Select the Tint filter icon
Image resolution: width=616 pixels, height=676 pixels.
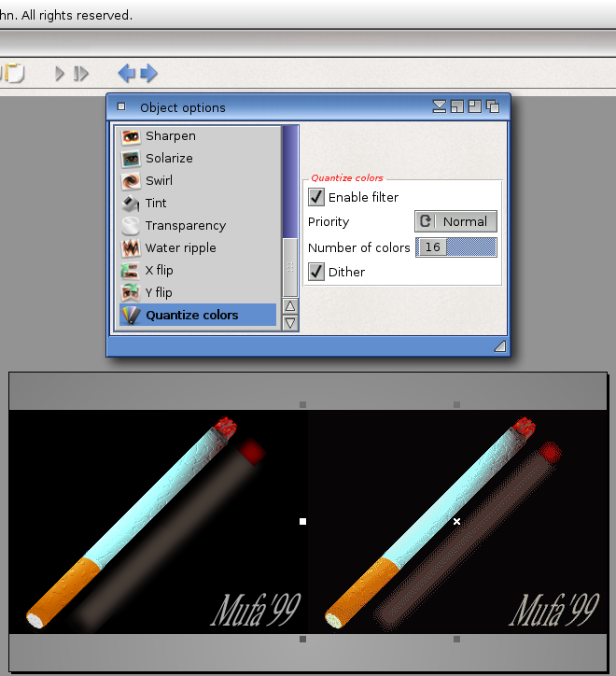coord(131,204)
